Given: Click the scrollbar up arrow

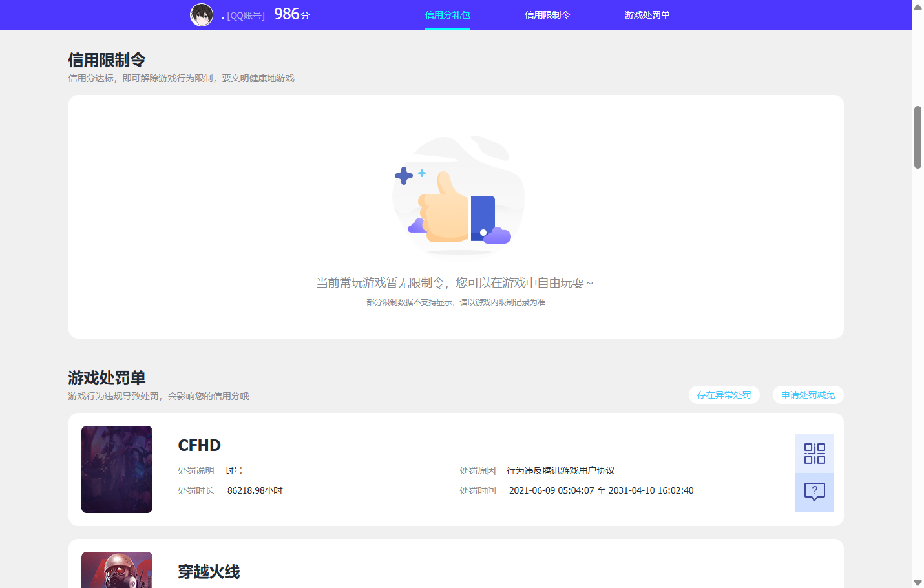Looking at the screenshot, I should (x=918, y=6).
